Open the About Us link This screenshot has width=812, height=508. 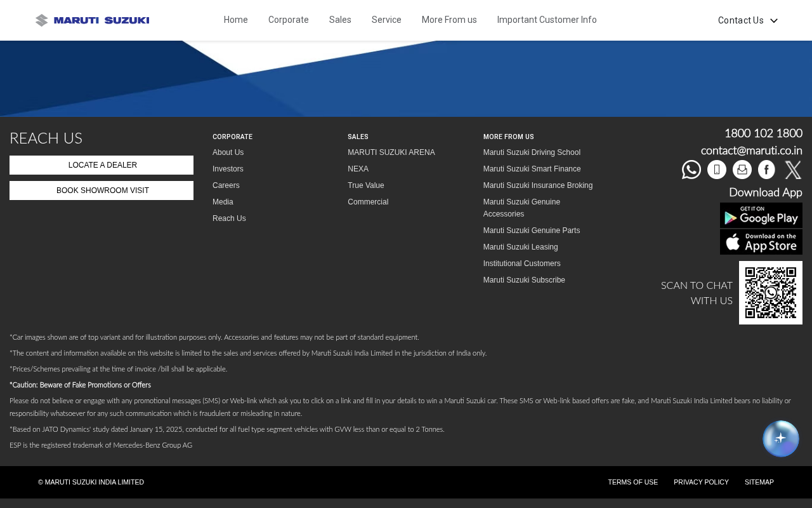coord(228,152)
